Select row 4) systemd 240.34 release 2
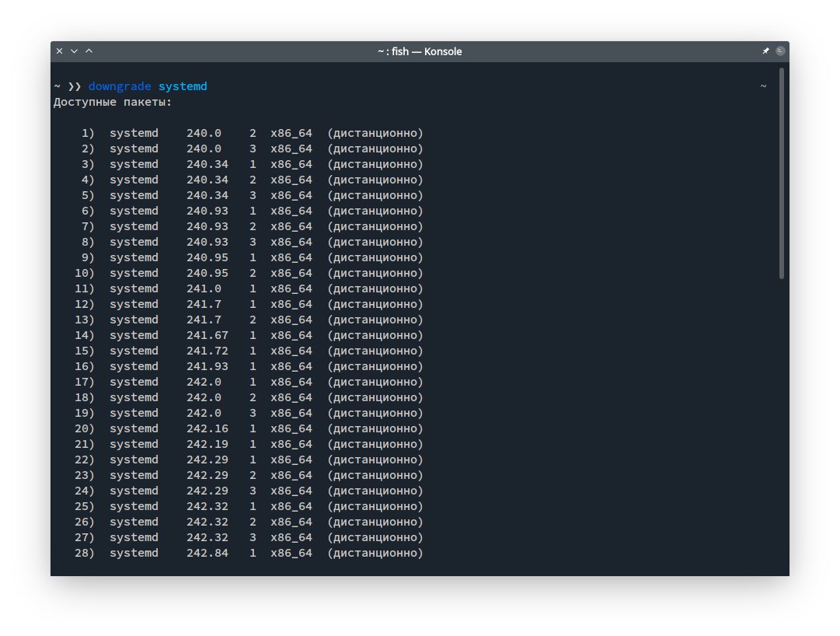 point(249,180)
